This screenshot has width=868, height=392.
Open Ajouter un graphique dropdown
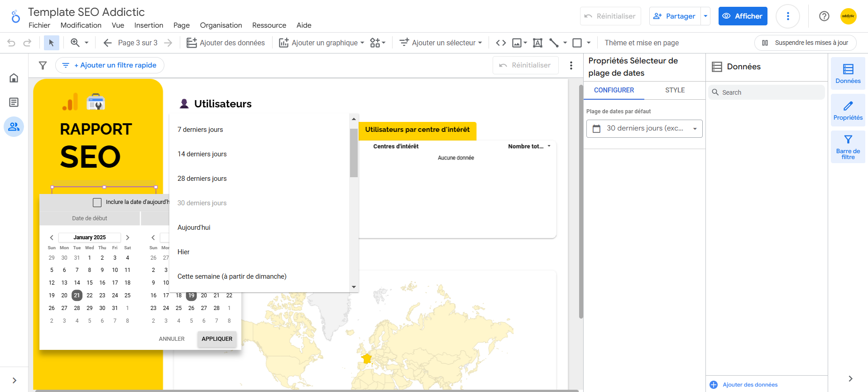point(322,43)
